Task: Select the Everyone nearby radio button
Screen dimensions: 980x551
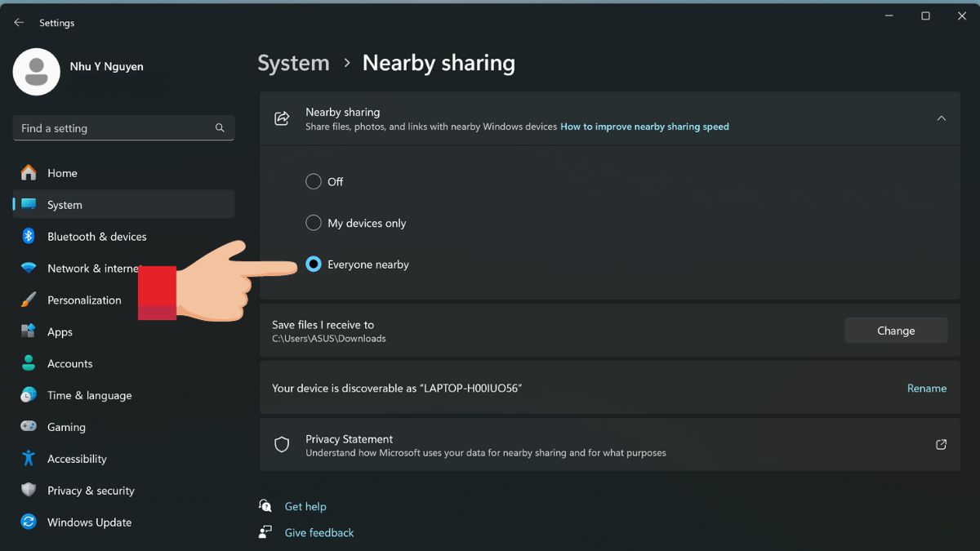Action: click(x=313, y=264)
